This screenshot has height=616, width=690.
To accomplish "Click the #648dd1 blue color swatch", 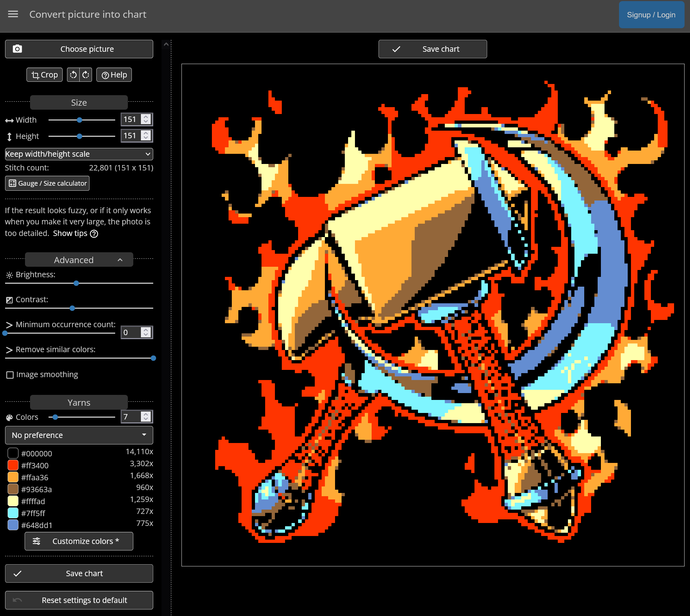I will tap(13, 525).
